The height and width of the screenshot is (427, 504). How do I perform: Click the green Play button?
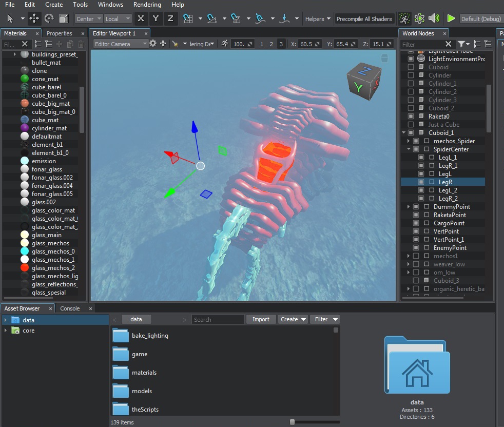pos(451,18)
